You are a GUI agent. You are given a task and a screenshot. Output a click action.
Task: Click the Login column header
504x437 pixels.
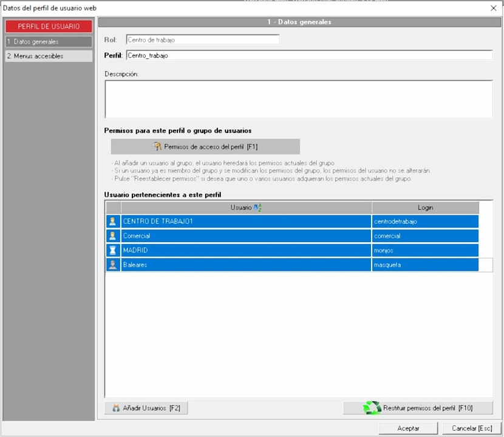(425, 208)
